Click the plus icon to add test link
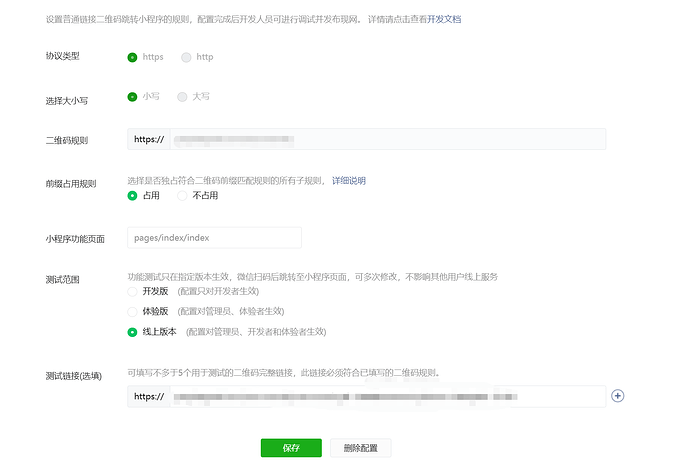This screenshot has height=464, width=690. click(x=617, y=396)
